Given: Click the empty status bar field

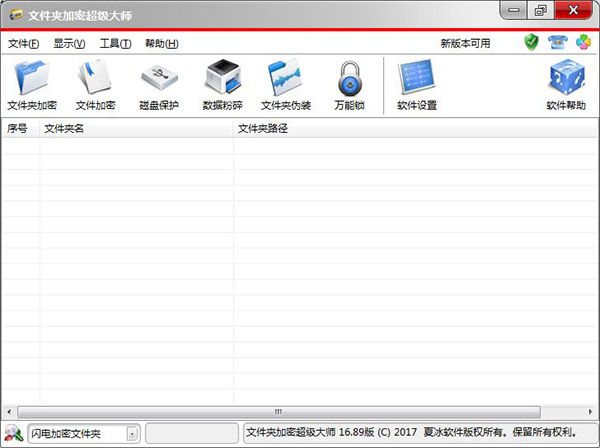Looking at the screenshot, I should click(192, 433).
